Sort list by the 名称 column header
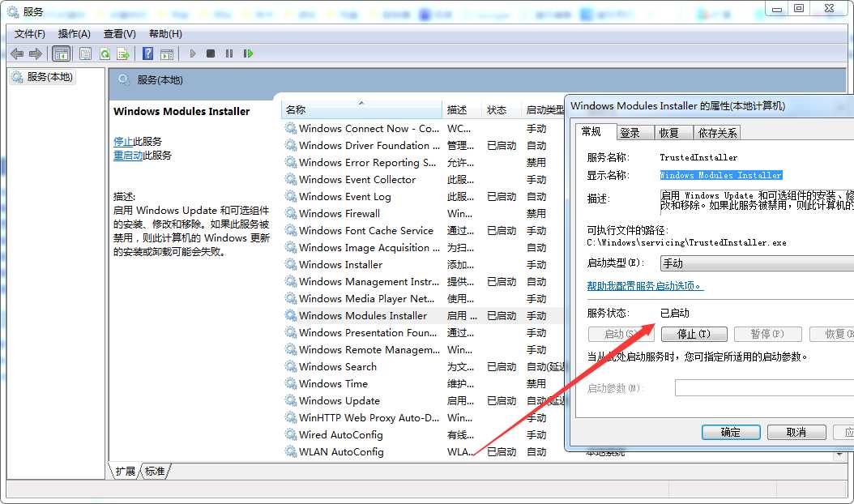This screenshot has height=504, width=854. click(361, 109)
